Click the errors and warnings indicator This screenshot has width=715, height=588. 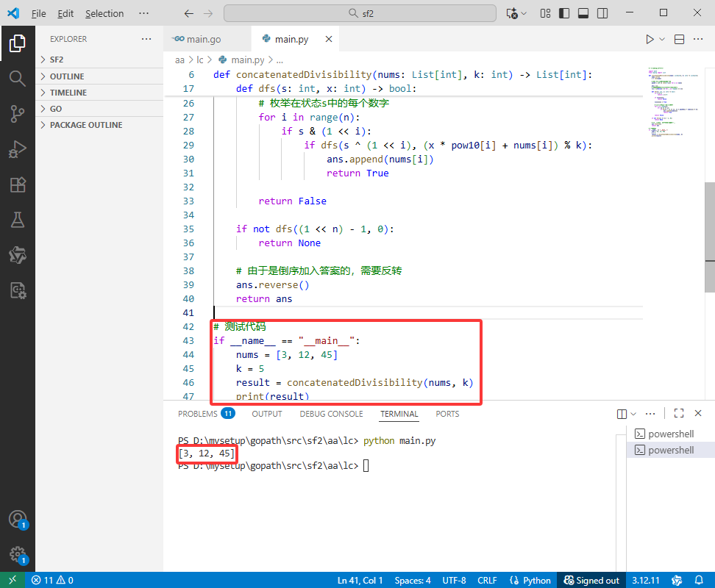coord(52,580)
